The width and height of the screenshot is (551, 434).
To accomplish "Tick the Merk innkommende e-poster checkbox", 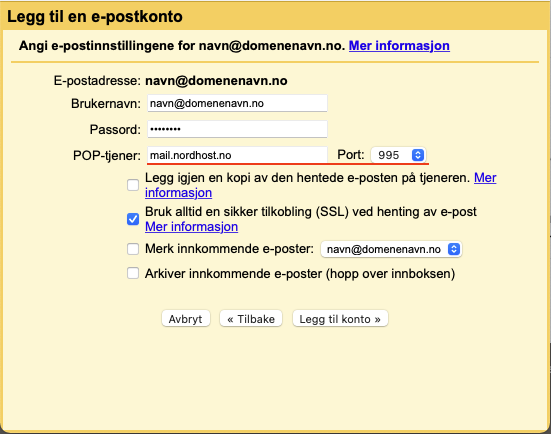I will point(133,249).
